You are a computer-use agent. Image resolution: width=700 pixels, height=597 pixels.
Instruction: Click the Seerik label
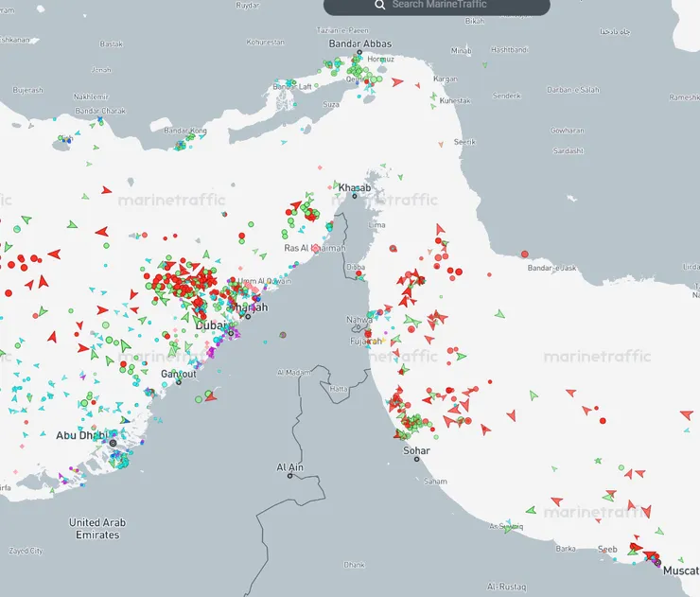click(x=464, y=142)
